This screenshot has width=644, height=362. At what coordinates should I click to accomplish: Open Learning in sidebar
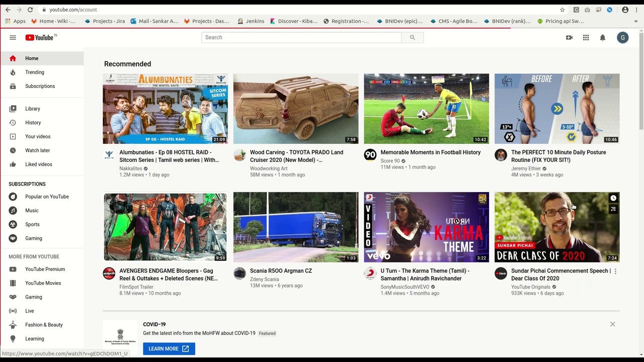point(42,339)
